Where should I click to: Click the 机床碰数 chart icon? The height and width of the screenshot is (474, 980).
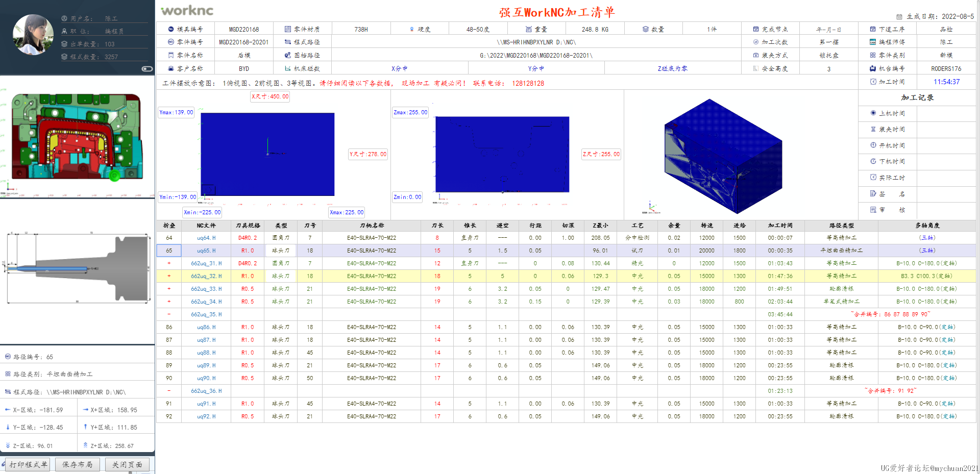(288, 68)
